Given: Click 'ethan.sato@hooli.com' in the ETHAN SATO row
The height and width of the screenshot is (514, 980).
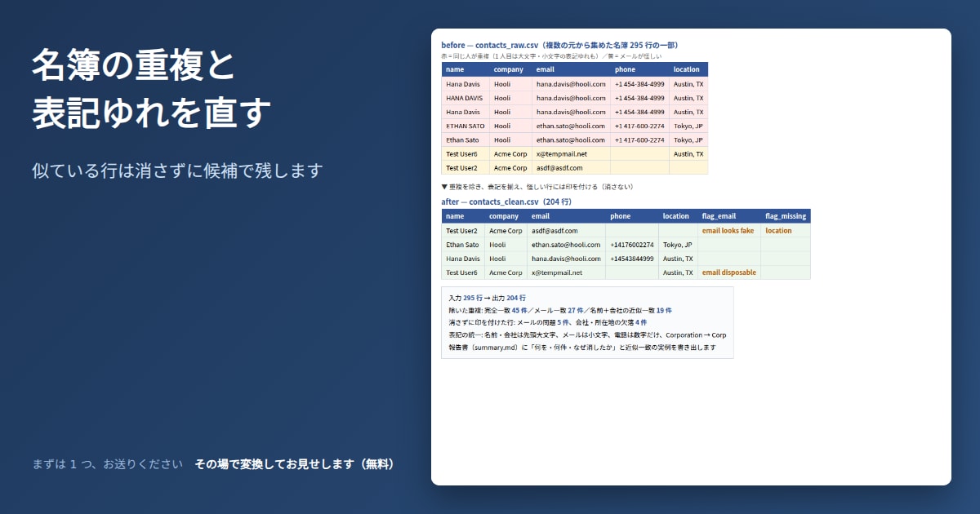Looking at the screenshot, I should point(571,126).
